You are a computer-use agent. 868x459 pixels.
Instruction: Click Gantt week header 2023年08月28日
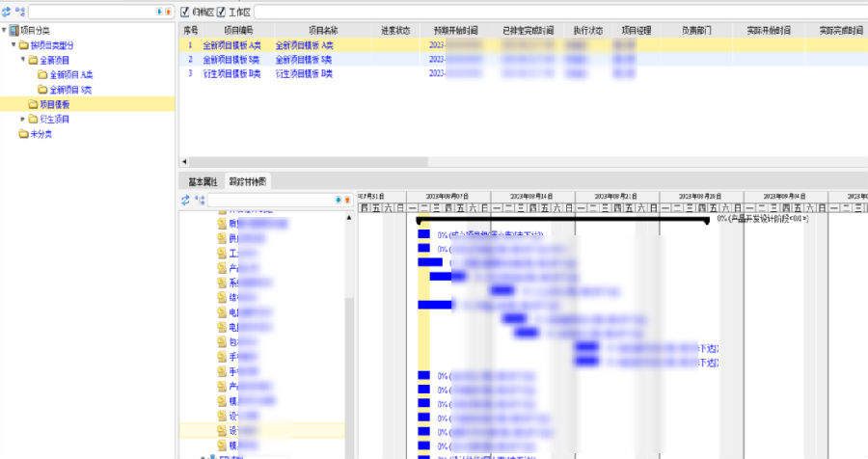700,197
